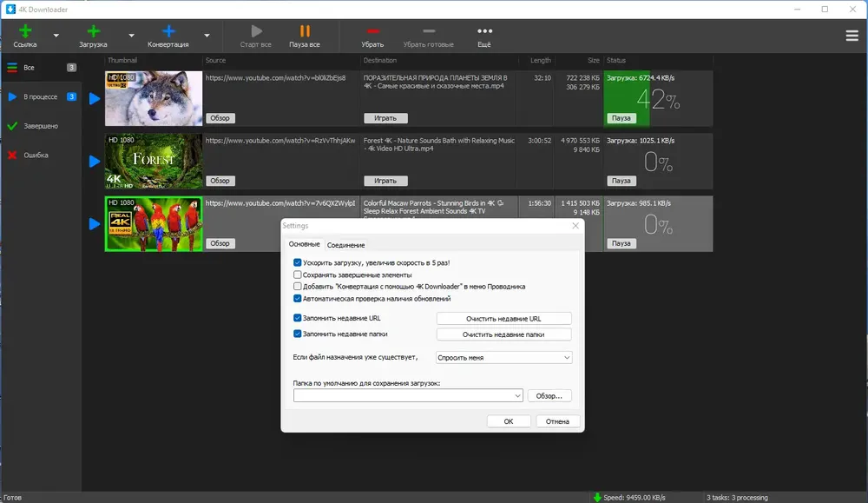Click the blue plus Конвертация icon

pyautogui.click(x=168, y=31)
